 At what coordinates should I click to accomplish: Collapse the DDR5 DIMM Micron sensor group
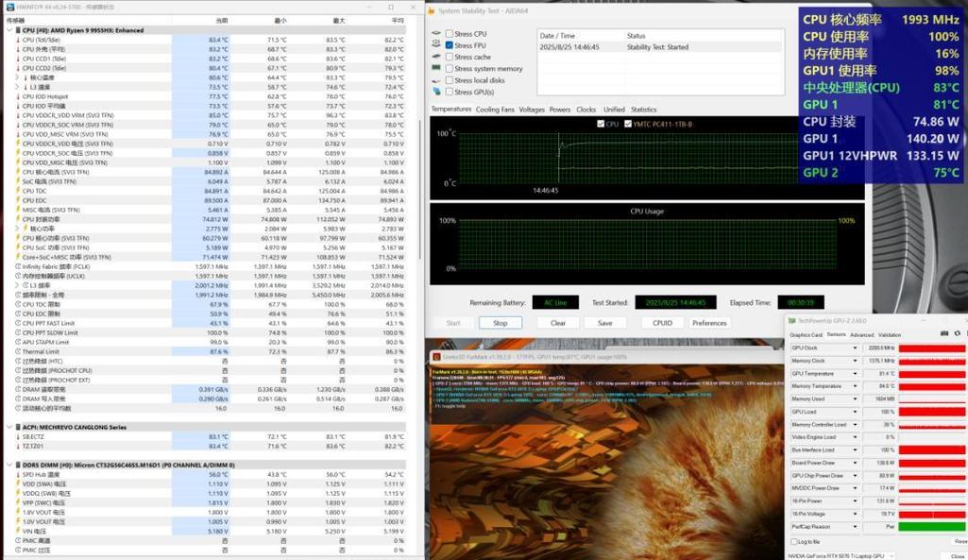pyautogui.click(x=9, y=465)
